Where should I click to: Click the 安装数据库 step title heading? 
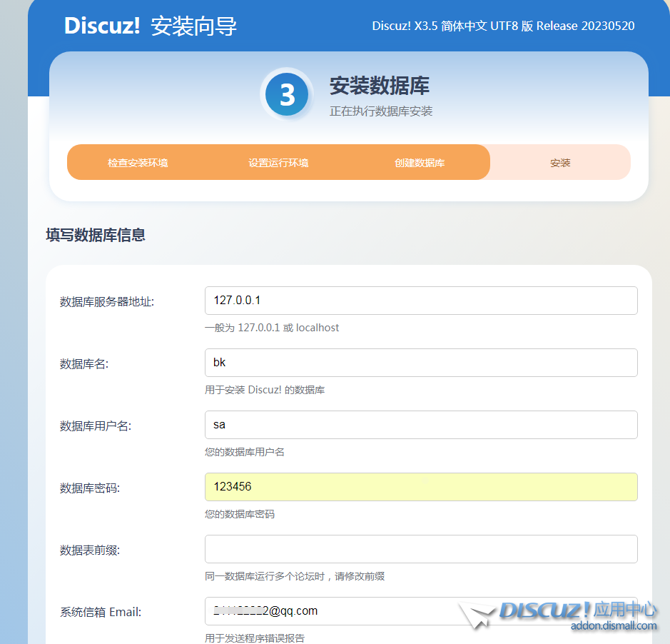tap(379, 86)
